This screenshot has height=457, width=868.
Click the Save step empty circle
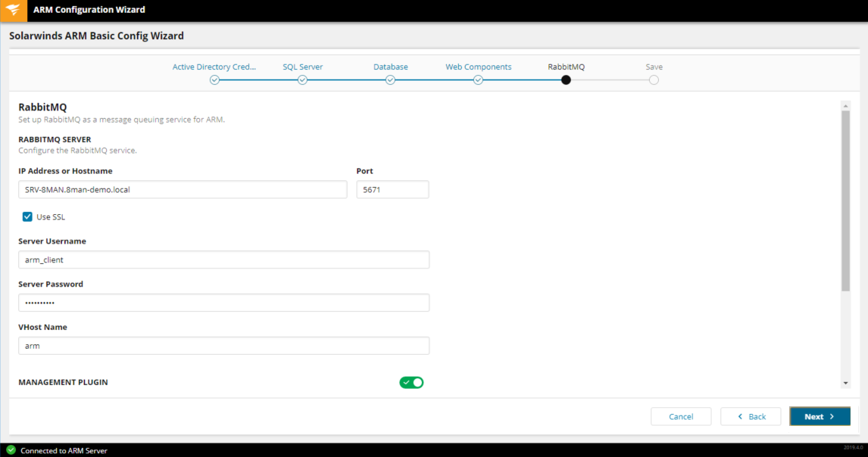coord(654,80)
